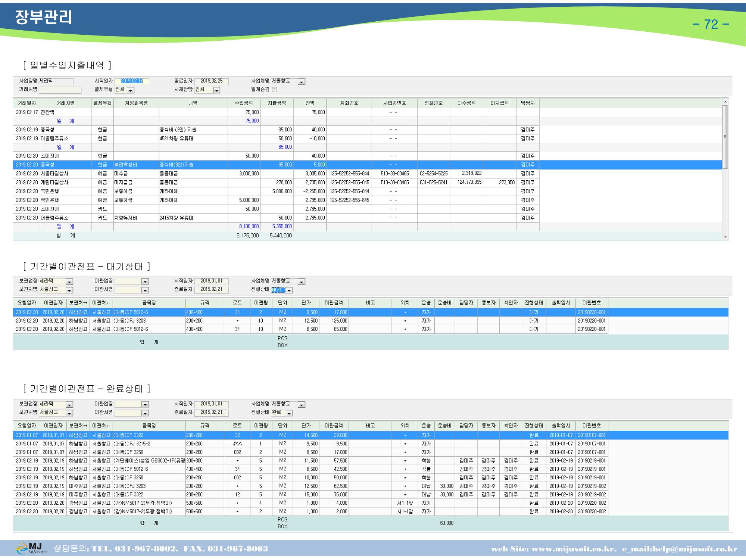Select the (대동)DFJ 3203 대기 row
The image size is (746, 560).
point(310,321)
